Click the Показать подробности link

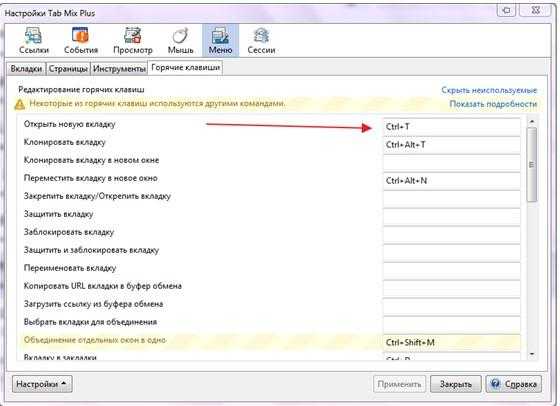coord(493,104)
